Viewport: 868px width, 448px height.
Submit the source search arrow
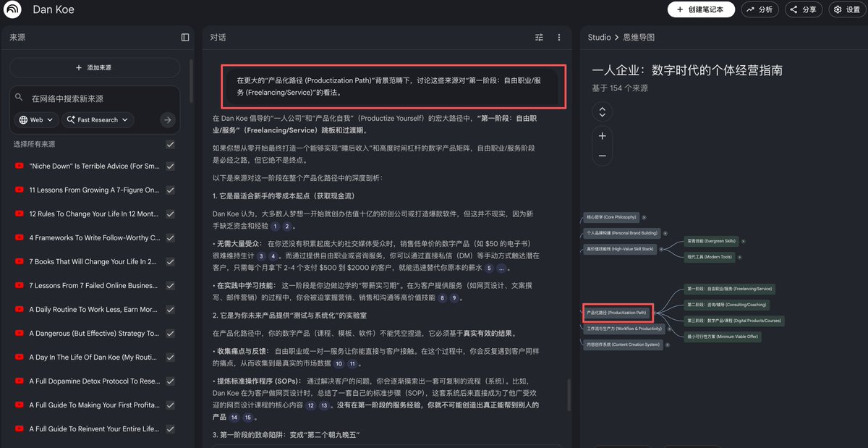tap(168, 119)
